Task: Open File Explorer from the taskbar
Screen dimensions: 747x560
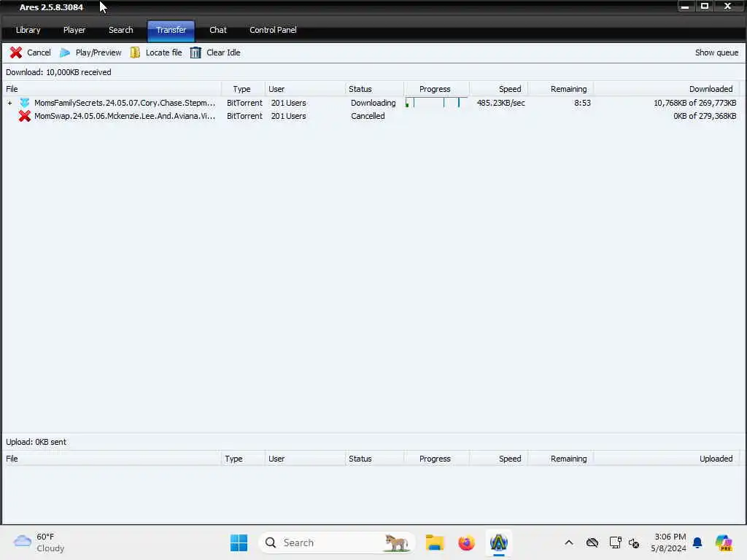Action: (x=435, y=542)
